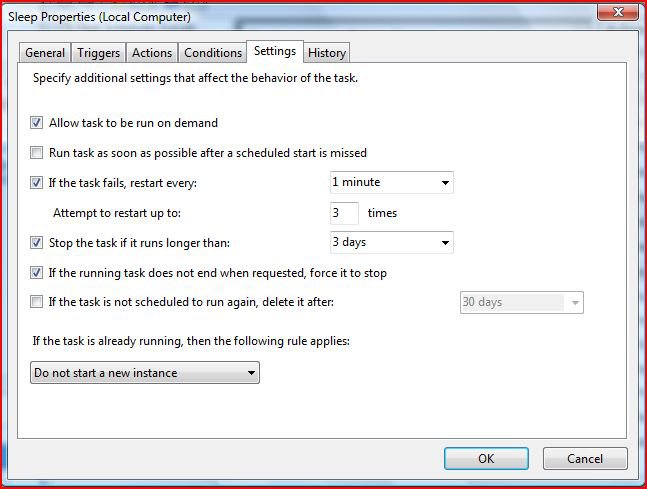Click the restart attempts number field

[344, 213]
